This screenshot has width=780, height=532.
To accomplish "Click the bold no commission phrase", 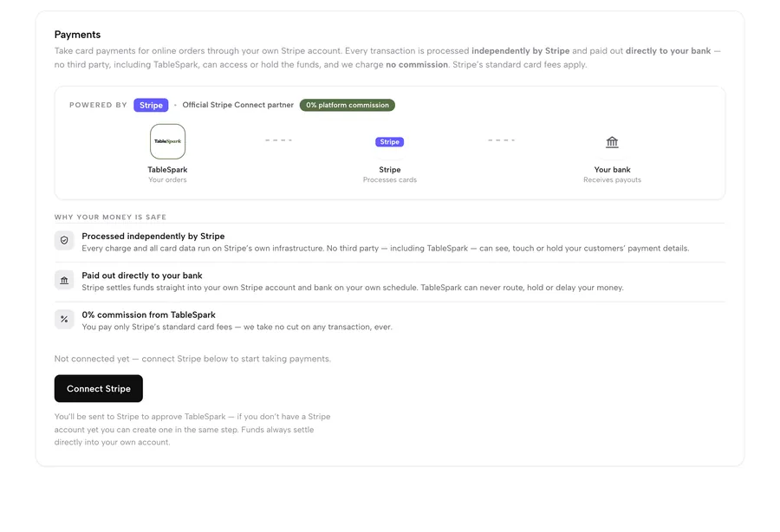I will tap(417, 65).
